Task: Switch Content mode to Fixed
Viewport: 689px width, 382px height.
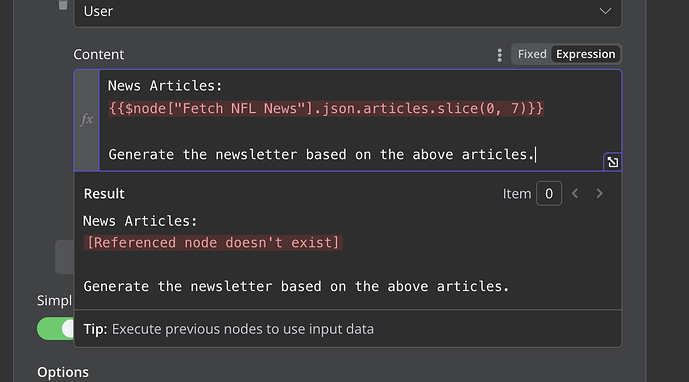Action: tap(532, 54)
